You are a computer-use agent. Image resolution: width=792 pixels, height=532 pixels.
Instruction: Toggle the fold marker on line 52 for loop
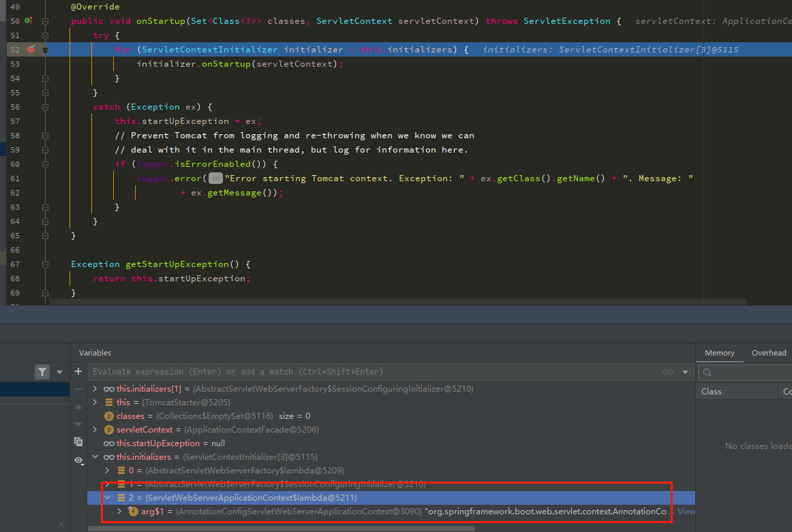point(45,50)
